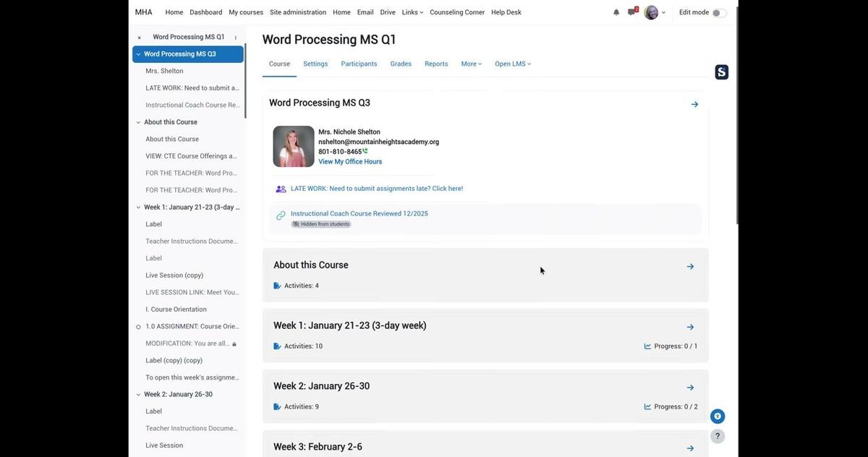The height and width of the screenshot is (457, 868).
Task: Close the course index drawer
Action: tap(140, 38)
